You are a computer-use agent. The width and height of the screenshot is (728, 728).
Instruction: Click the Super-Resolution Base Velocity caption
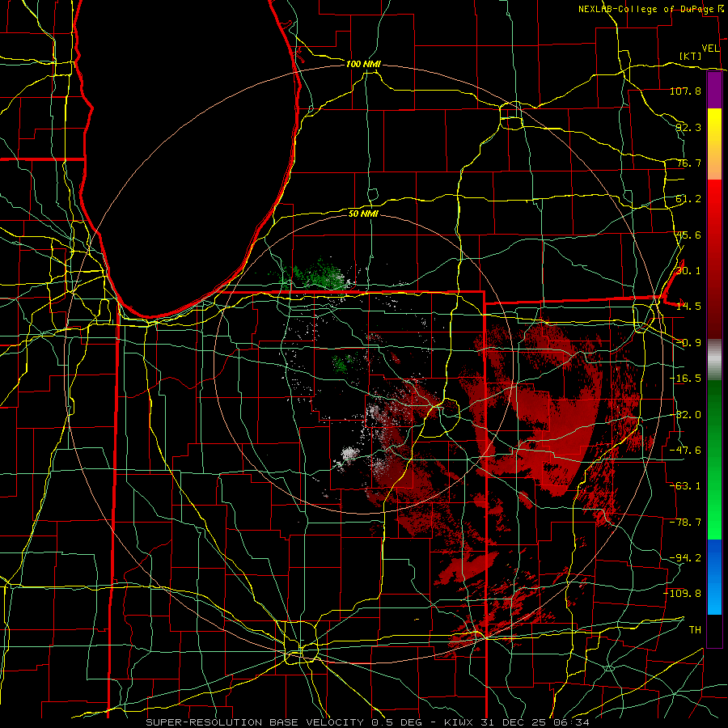368,722
